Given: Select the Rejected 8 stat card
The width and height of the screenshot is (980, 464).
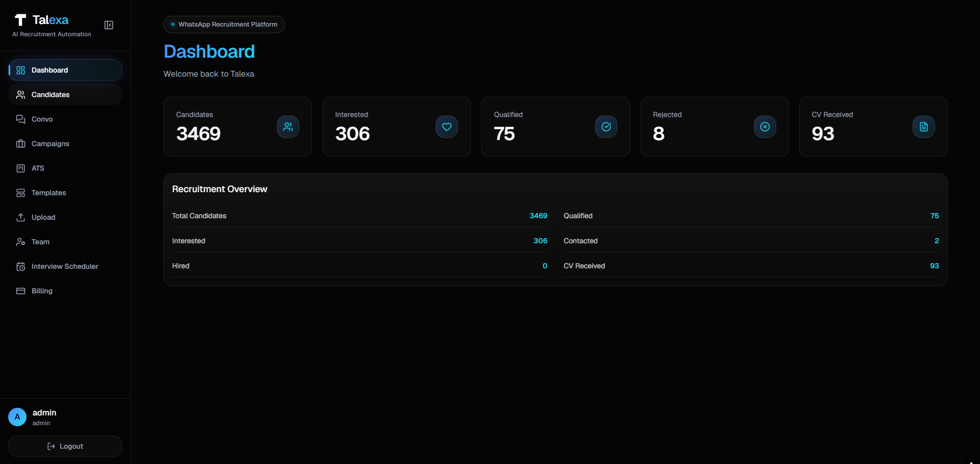Looking at the screenshot, I should coord(714,127).
